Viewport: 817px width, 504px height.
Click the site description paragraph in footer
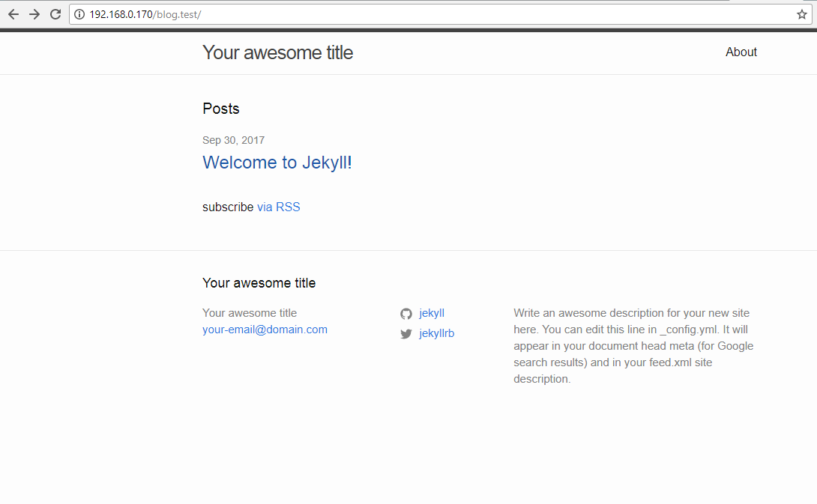coord(633,346)
